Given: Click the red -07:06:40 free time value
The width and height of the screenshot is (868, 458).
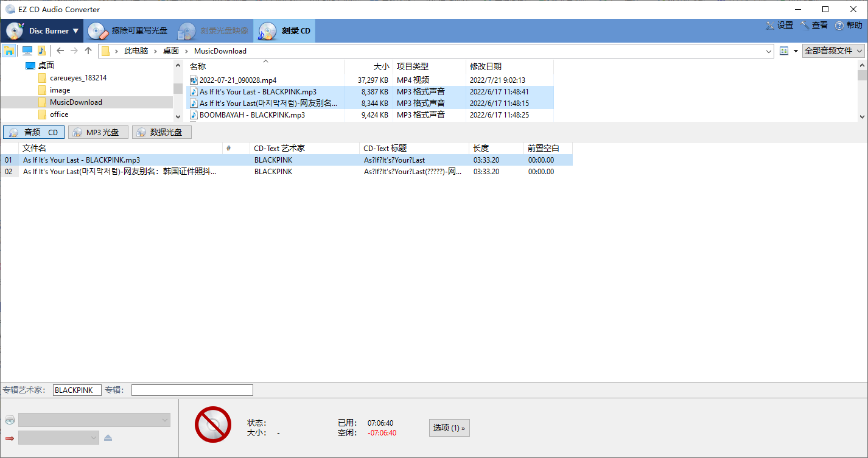Looking at the screenshot, I should pos(382,433).
